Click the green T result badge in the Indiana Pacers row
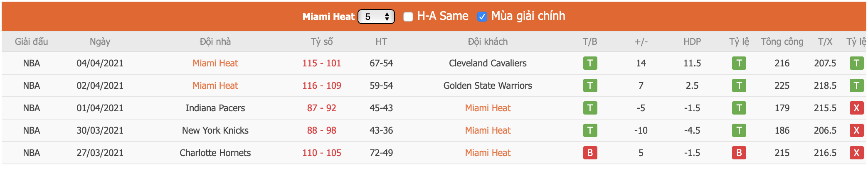The image size is (868, 171). click(590, 108)
